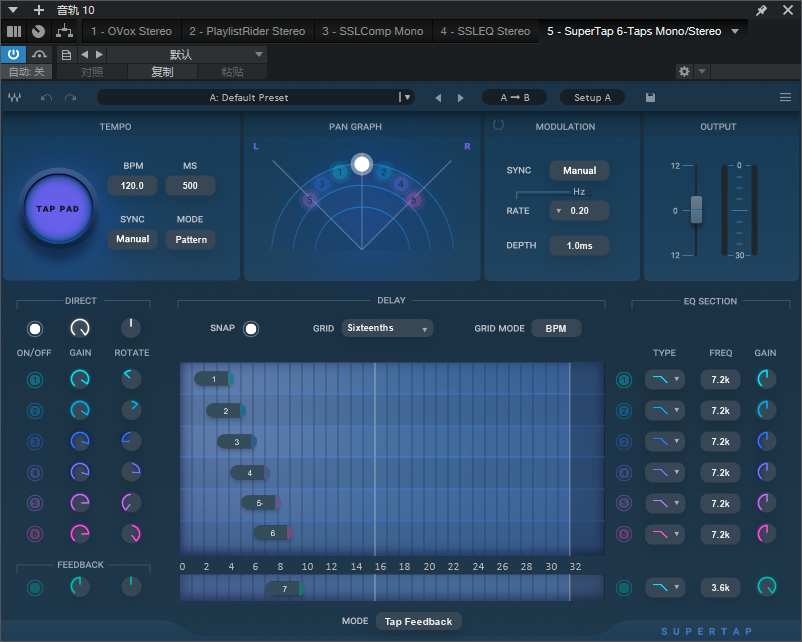The image size is (802, 642).
Task: Click the 复制 copy button
Action: pos(162,72)
